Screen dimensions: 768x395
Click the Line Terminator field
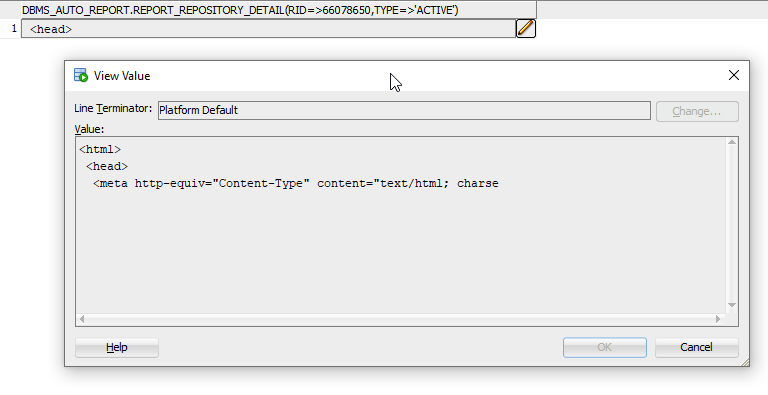tap(404, 110)
